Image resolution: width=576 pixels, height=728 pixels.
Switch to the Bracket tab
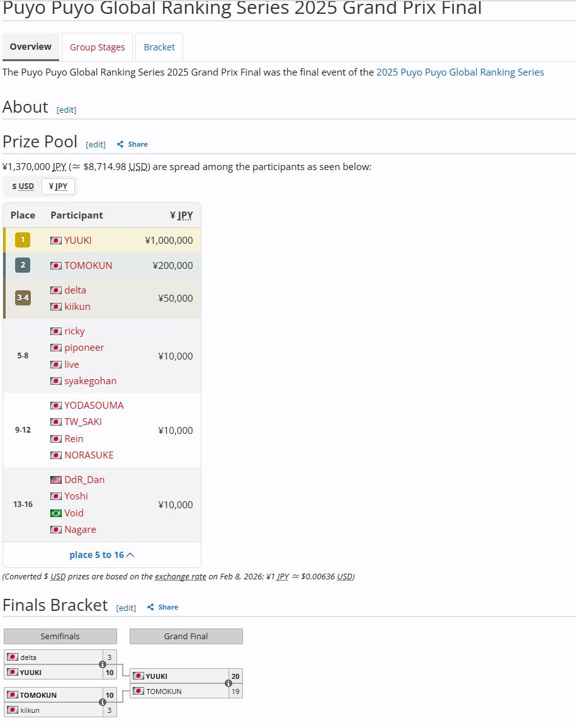[x=159, y=47]
